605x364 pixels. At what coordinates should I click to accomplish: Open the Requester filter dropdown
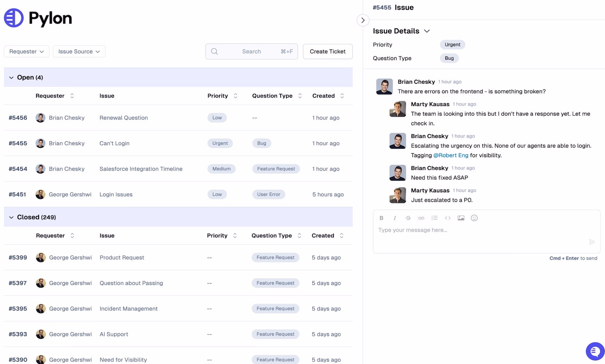[27, 51]
